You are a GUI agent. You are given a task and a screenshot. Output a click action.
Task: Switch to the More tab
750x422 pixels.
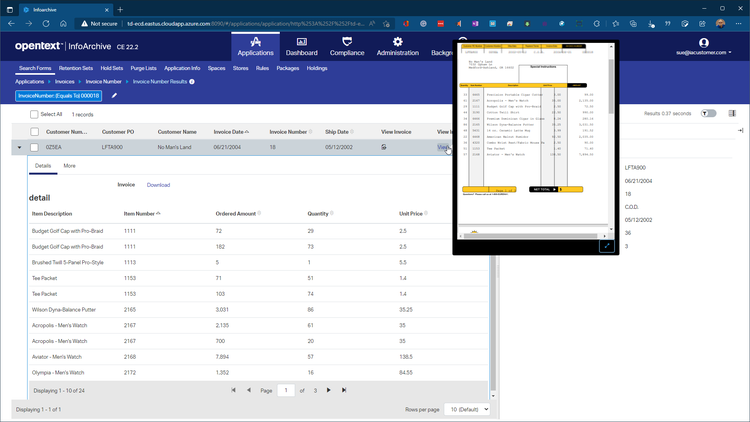[x=69, y=166]
